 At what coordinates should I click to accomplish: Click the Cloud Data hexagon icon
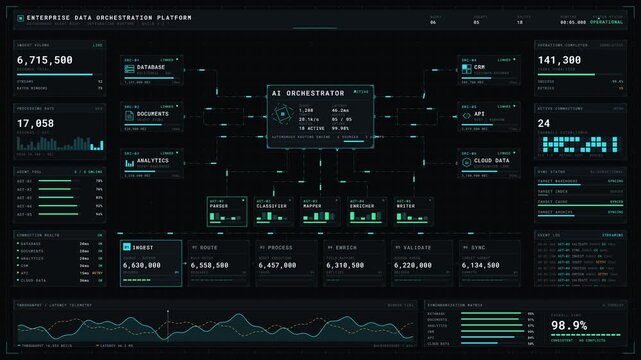click(x=466, y=163)
